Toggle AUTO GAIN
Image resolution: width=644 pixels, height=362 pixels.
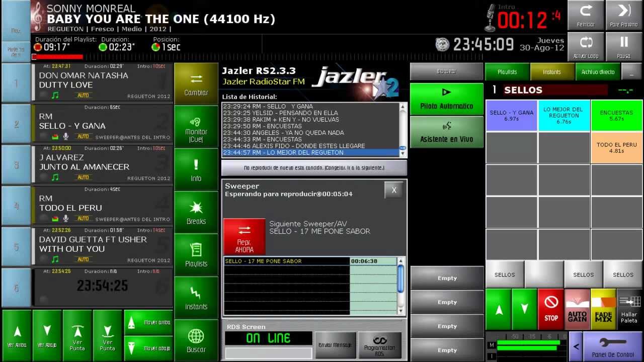click(x=577, y=308)
